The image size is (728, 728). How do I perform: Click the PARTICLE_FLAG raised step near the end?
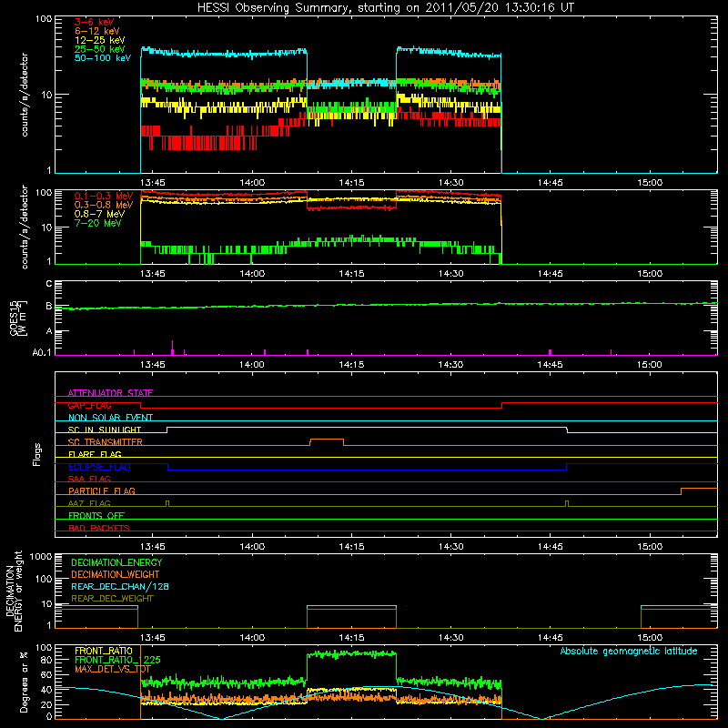click(x=699, y=489)
